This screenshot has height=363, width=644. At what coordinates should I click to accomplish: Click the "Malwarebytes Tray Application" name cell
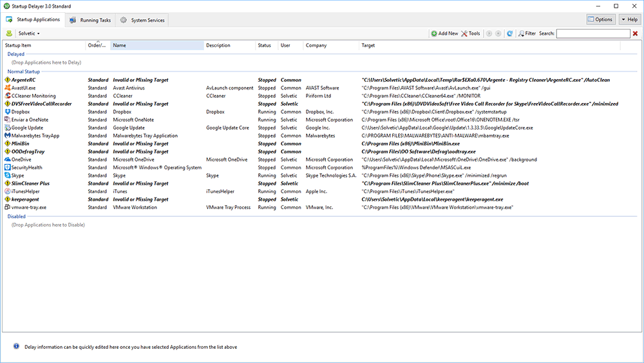[x=146, y=136]
